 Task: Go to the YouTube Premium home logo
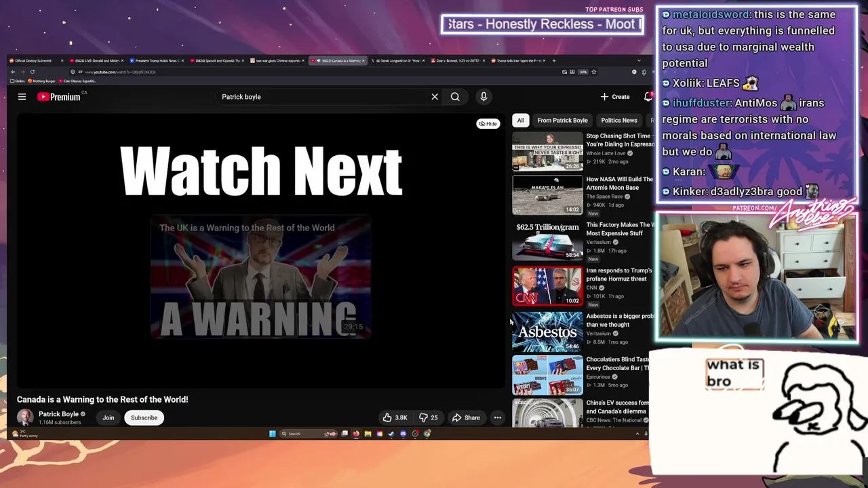coord(58,97)
